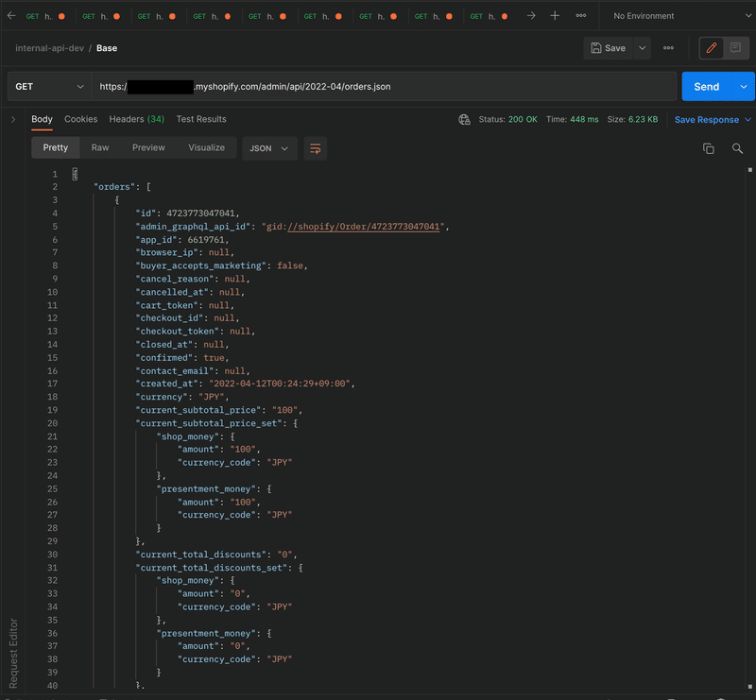Open the No Environment selector
This screenshot has height=700, width=756.
(x=681, y=16)
